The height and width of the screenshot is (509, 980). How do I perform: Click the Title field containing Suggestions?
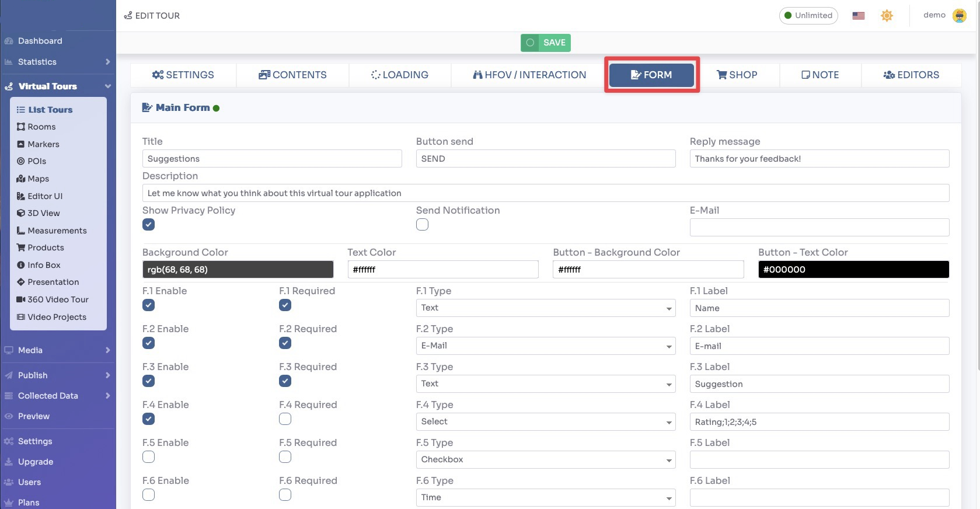point(272,158)
